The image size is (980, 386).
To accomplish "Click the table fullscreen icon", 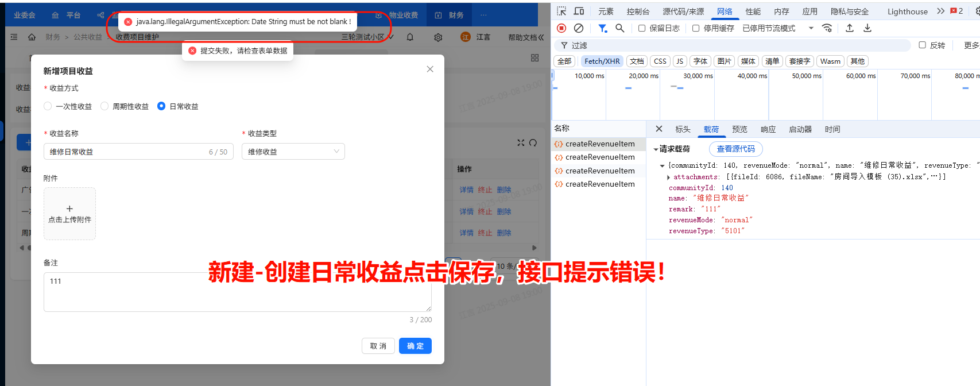I will click(521, 142).
